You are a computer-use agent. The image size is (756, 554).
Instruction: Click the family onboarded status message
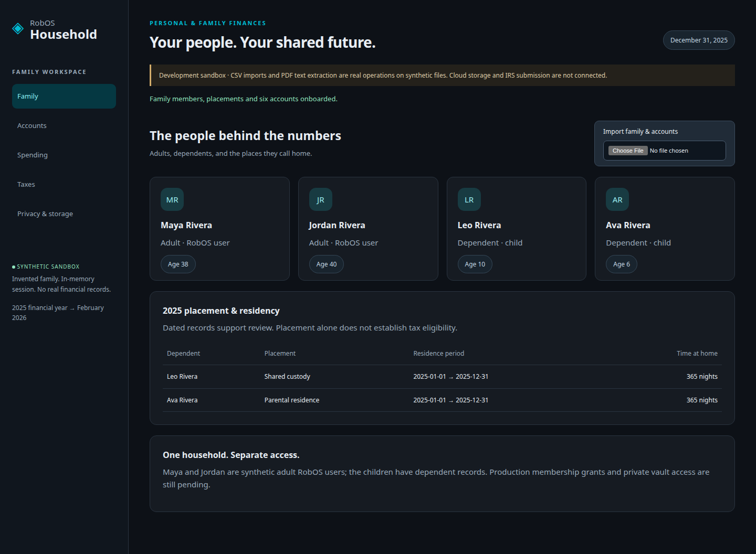coord(244,99)
